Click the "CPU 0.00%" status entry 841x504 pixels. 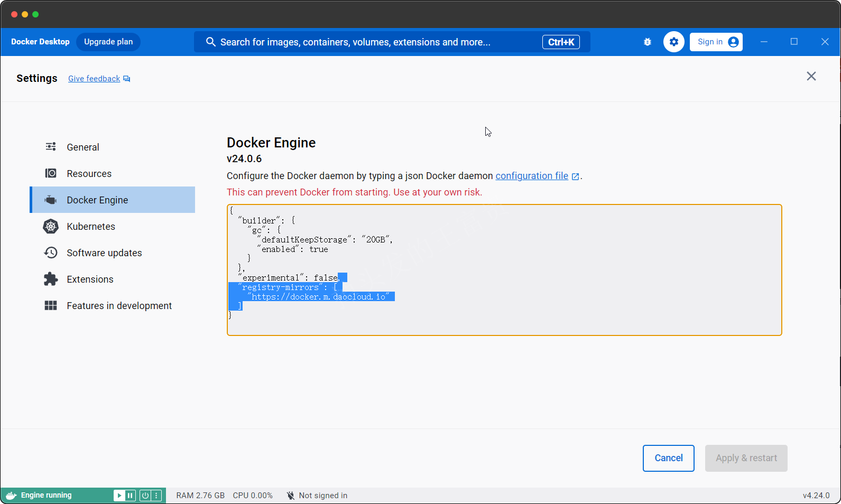point(253,496)
